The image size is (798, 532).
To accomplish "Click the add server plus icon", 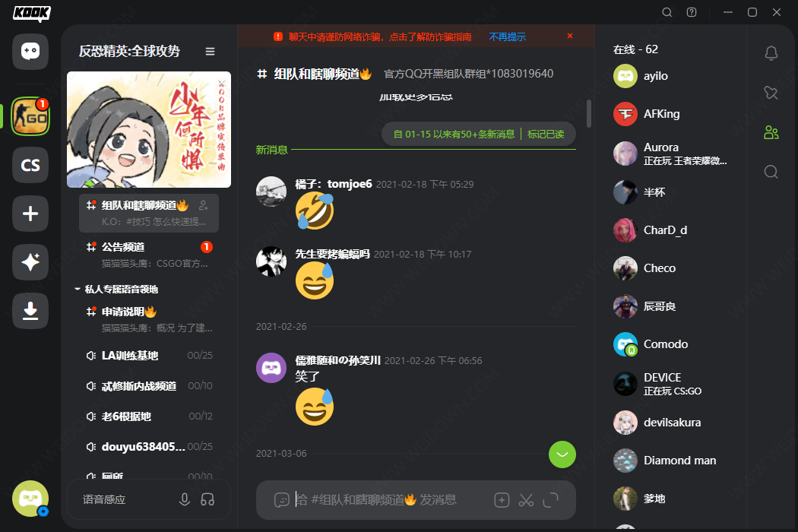I will point(30,214).
